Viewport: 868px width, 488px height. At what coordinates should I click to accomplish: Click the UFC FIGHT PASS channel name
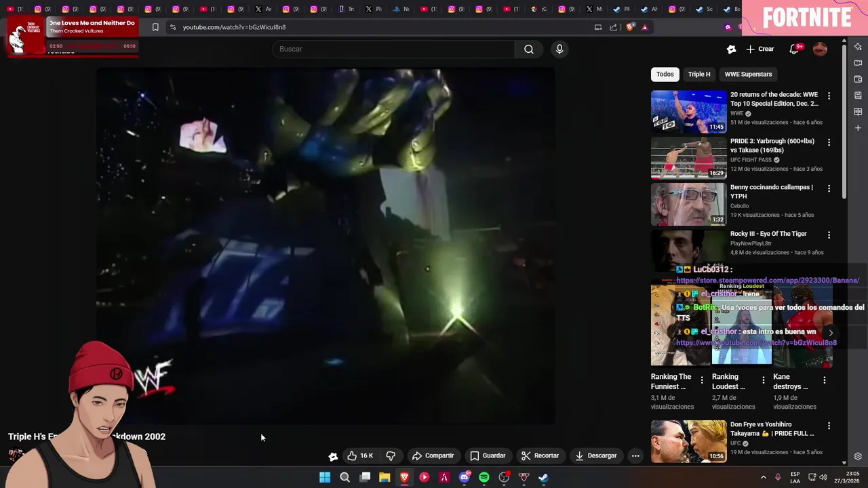pos(751,160)
